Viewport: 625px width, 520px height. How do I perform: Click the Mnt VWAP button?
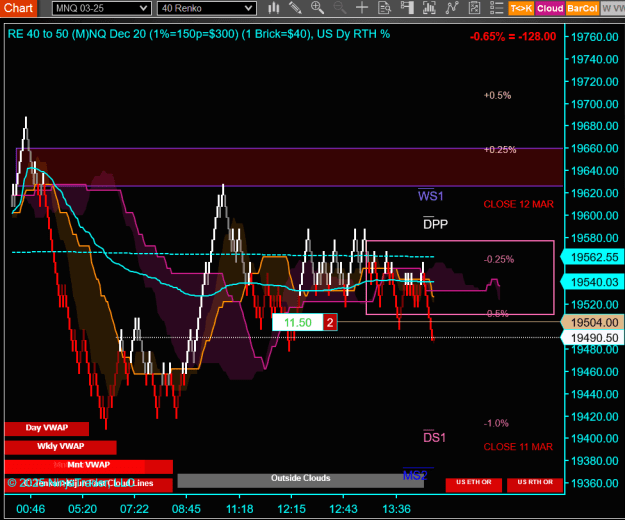88,465
